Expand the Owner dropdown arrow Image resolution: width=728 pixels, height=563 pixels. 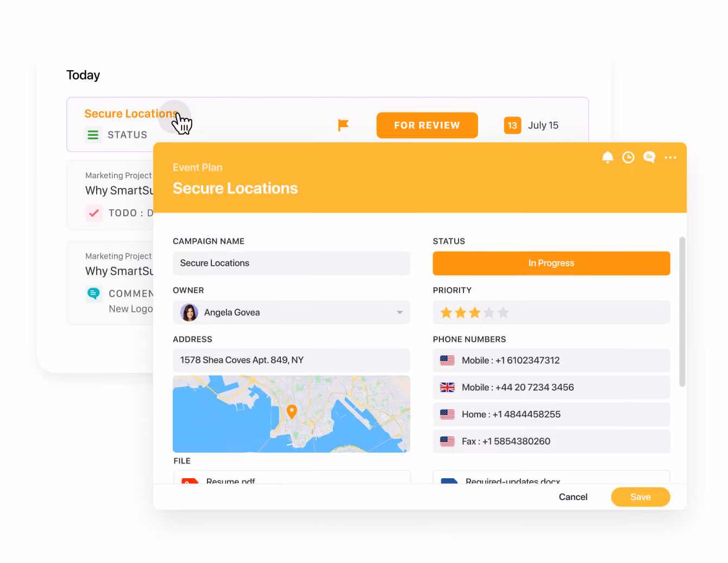pos(399,312)
